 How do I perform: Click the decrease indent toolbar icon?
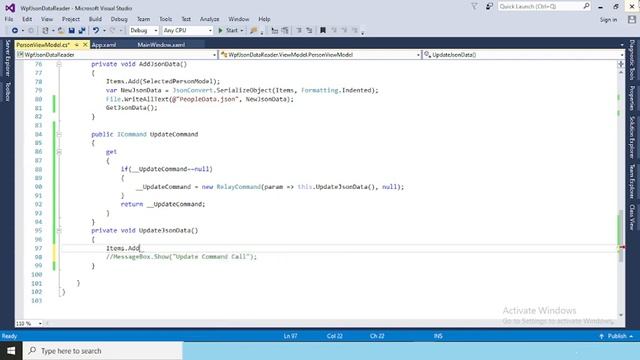[275, 31]
